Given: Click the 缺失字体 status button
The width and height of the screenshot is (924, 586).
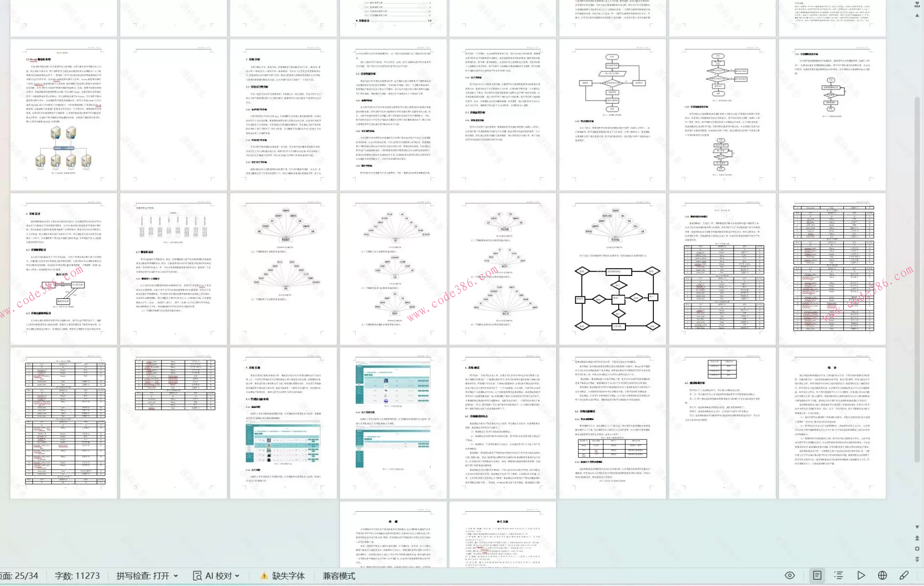Looking at the screenshot, I should tap(282, 576).
